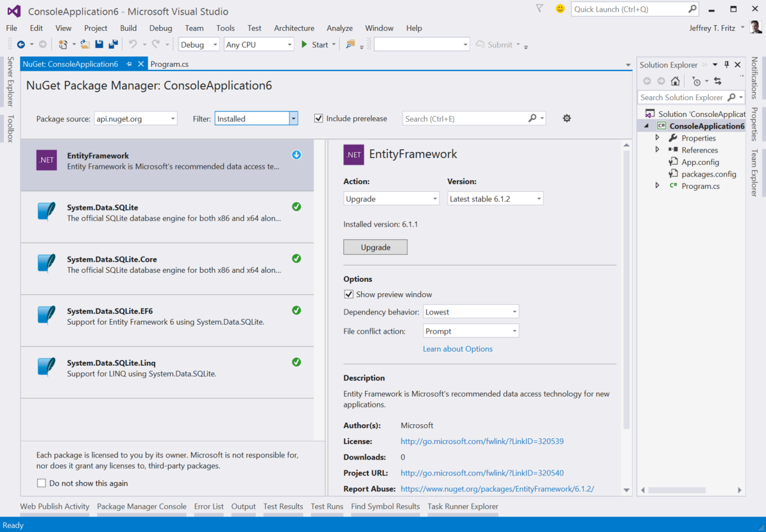Screen dimensions: 766x532
Task: Open the Debug menu
Action: tap(160, 28)
